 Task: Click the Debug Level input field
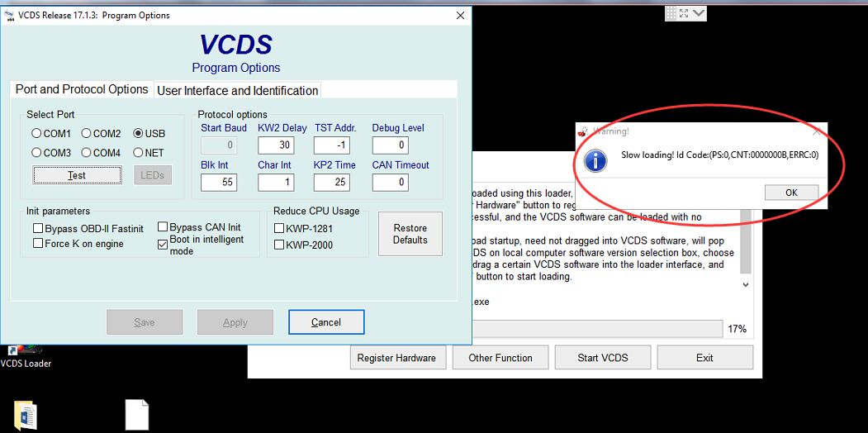pos(391,145)
